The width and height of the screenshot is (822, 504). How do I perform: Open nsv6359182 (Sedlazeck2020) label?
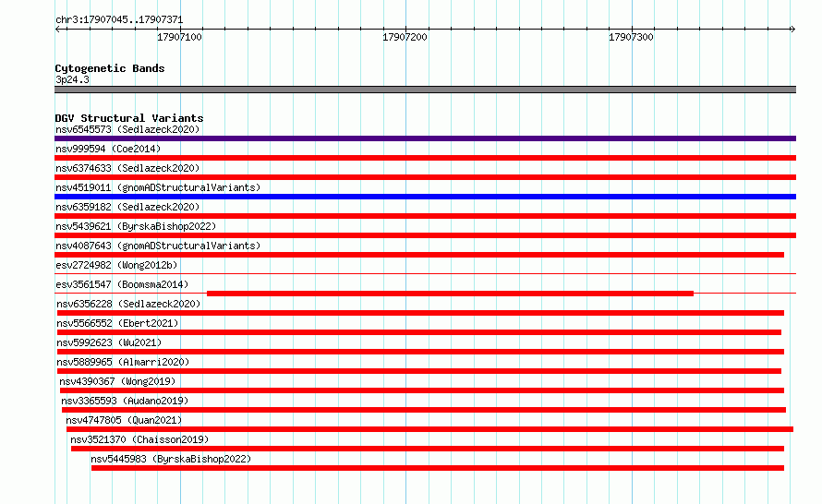click(127, 207)
